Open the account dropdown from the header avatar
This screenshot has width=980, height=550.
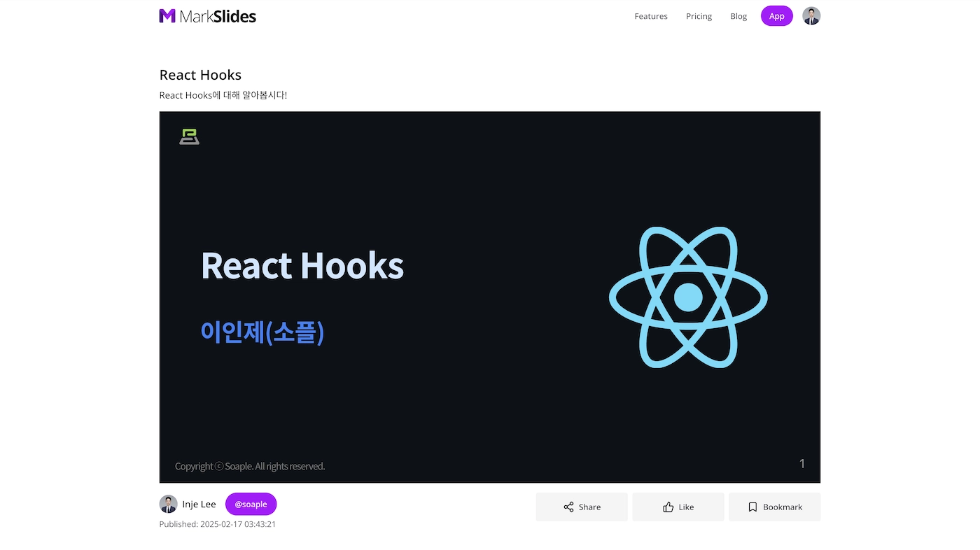click(811, 15)
